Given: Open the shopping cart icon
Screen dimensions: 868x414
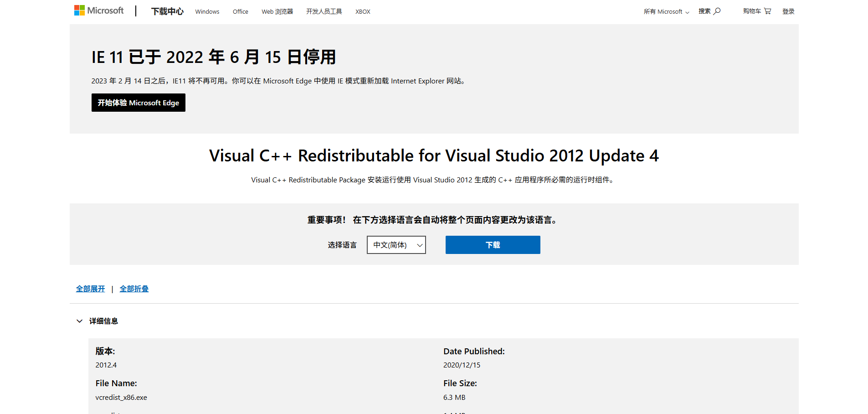Looking at the screenshot, I should tap(768, 11).
